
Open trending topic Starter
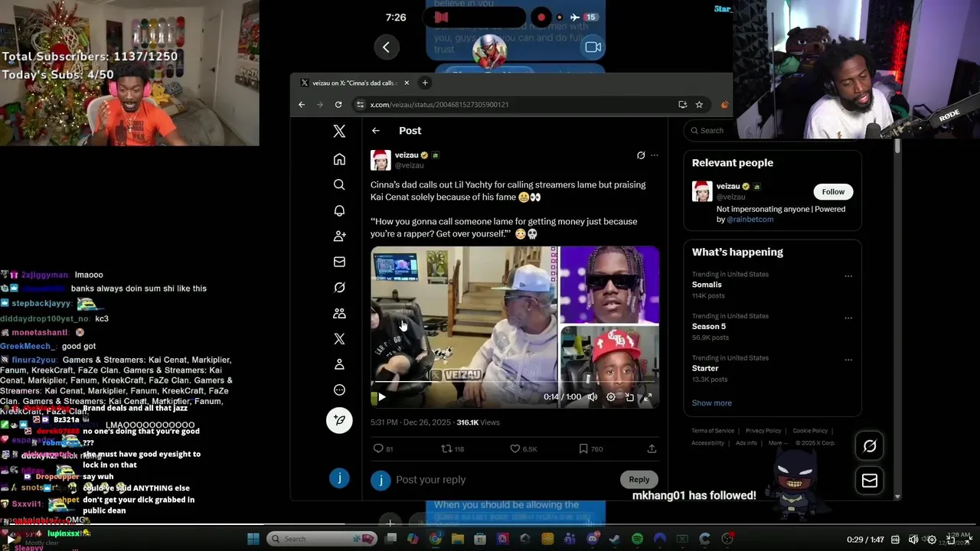coord(706,368)
